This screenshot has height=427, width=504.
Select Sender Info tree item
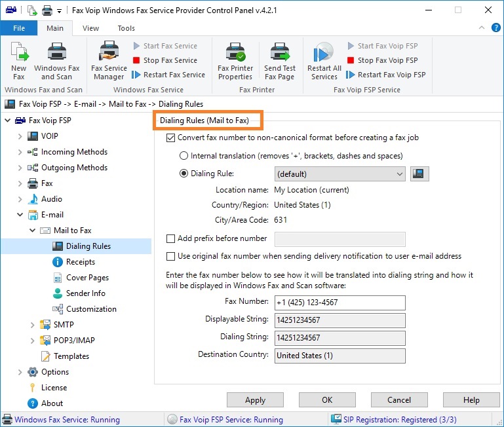click(85, 293)
